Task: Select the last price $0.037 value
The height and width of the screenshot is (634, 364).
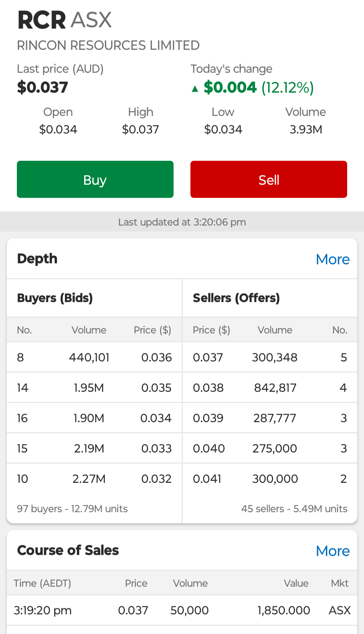Action: (x=42, y=87)
